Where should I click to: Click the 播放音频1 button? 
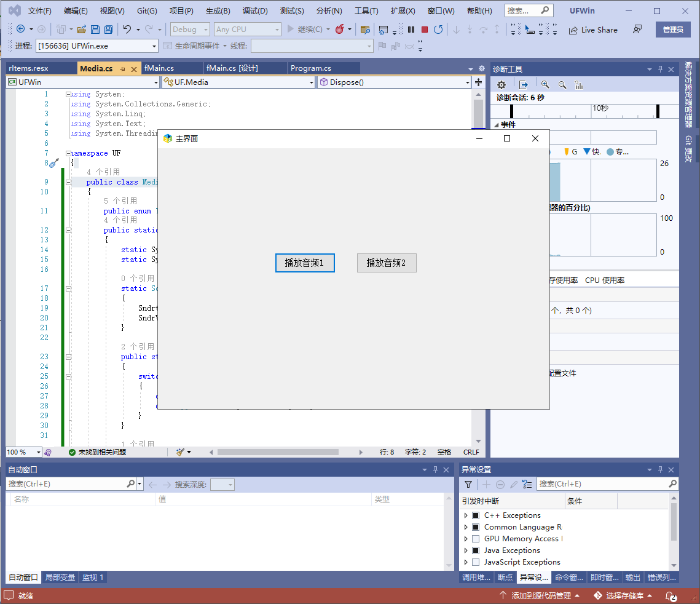pos(304,263)
